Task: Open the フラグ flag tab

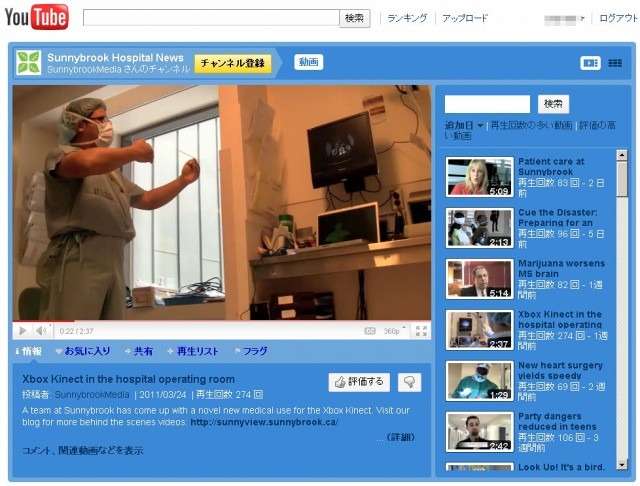Action: (251, 351)
